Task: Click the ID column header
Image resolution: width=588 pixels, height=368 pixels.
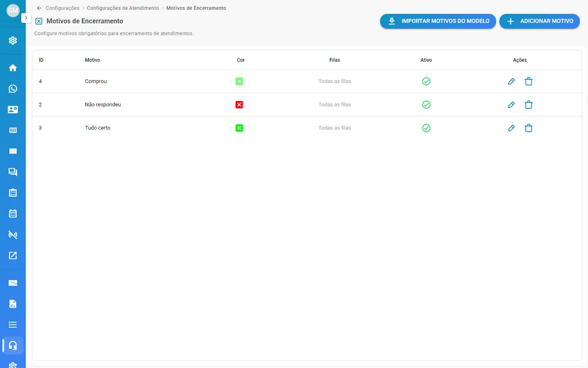Action: point(41,60)
